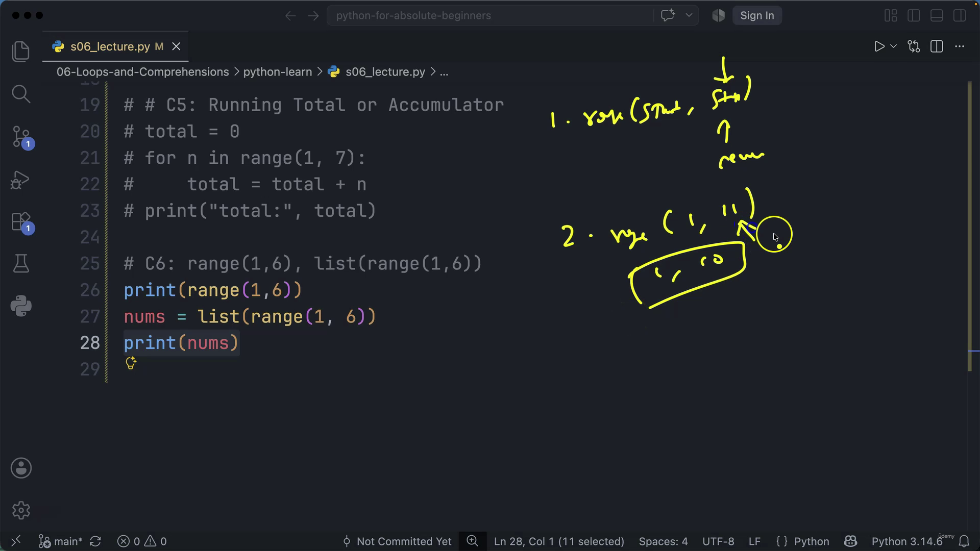Image resolution: width=980 pixels, height=551 pixels.
Task: Open Go to Line from Ln 28, Col 1
Action: coord(559,541)
